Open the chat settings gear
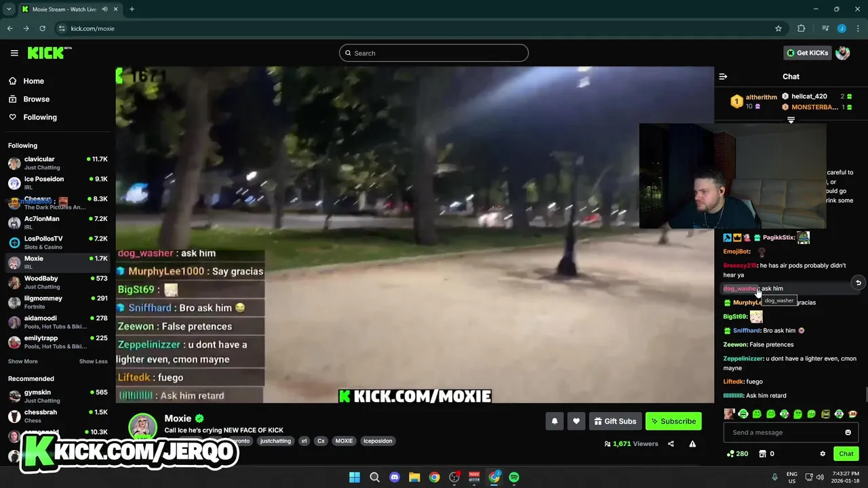Viewport: 868px width, 488px height. pos(823,453)
